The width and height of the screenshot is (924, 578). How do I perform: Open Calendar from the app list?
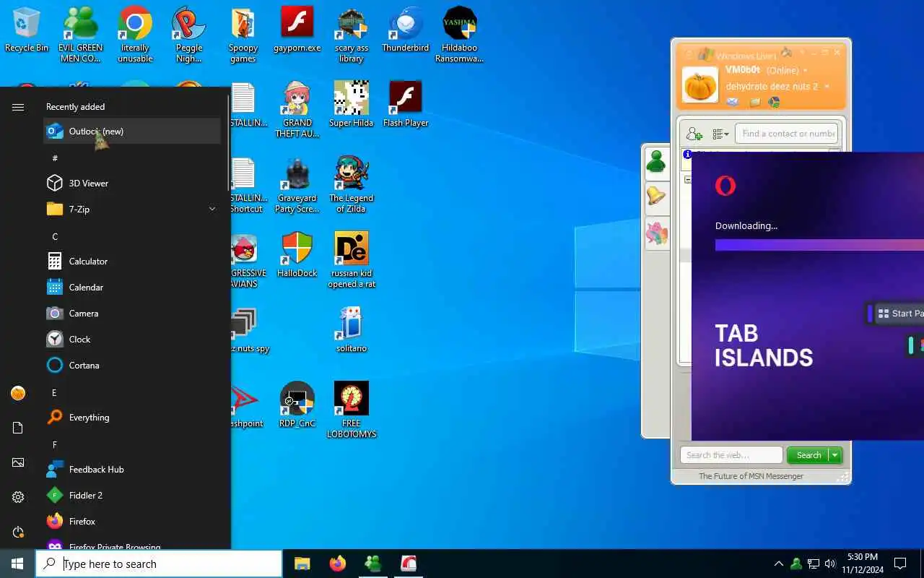tap(132, 287)
